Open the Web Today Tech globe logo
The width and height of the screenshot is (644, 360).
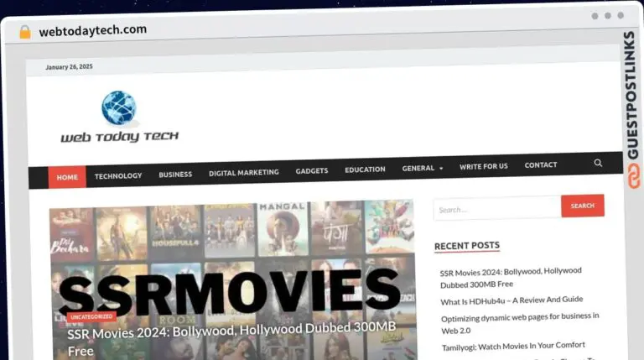[x=120, y=117]
